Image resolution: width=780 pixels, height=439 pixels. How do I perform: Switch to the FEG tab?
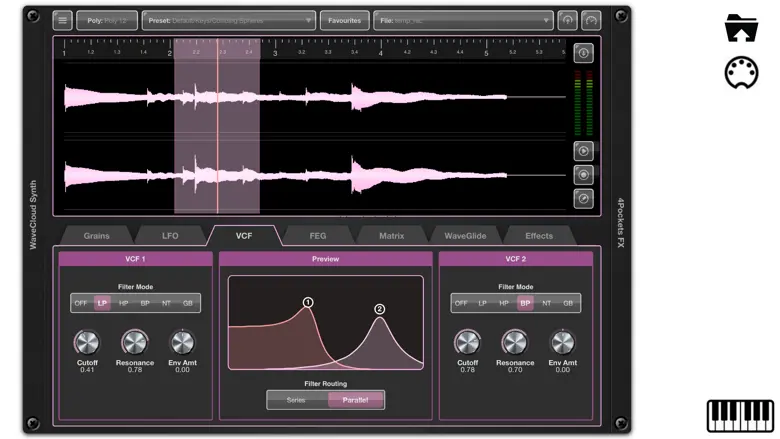pyautogui.click(x=318, y=236)
